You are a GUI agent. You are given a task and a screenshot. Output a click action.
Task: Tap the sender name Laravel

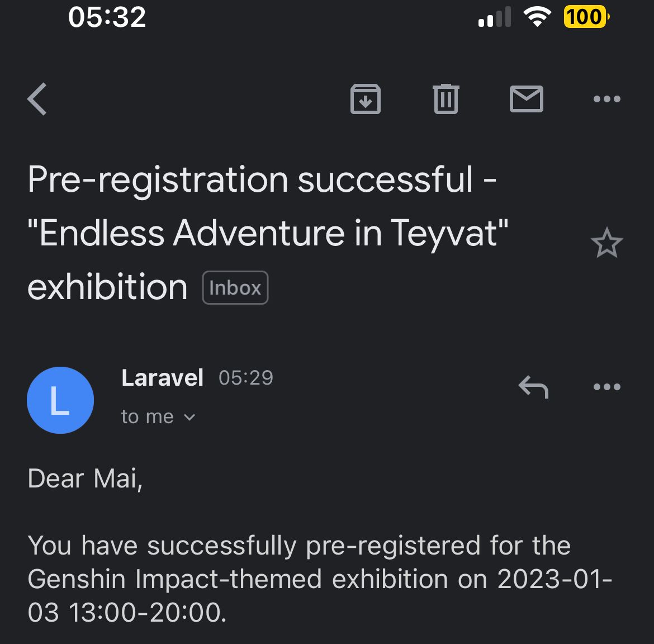162,377
